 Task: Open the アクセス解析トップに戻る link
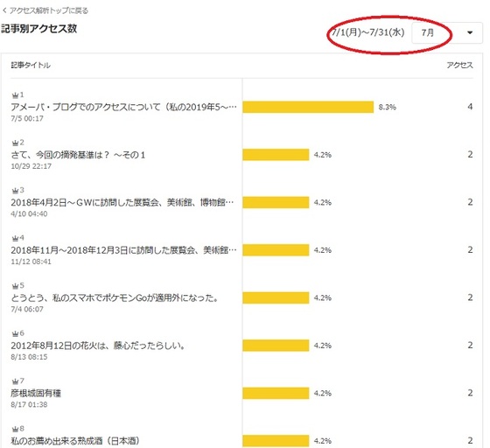[x=49, y=10]
